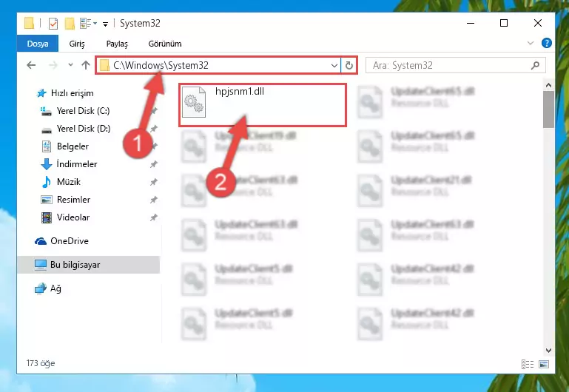Click the file list scroll up arrow
569x392 pixels.
click(x=549, y=86)
